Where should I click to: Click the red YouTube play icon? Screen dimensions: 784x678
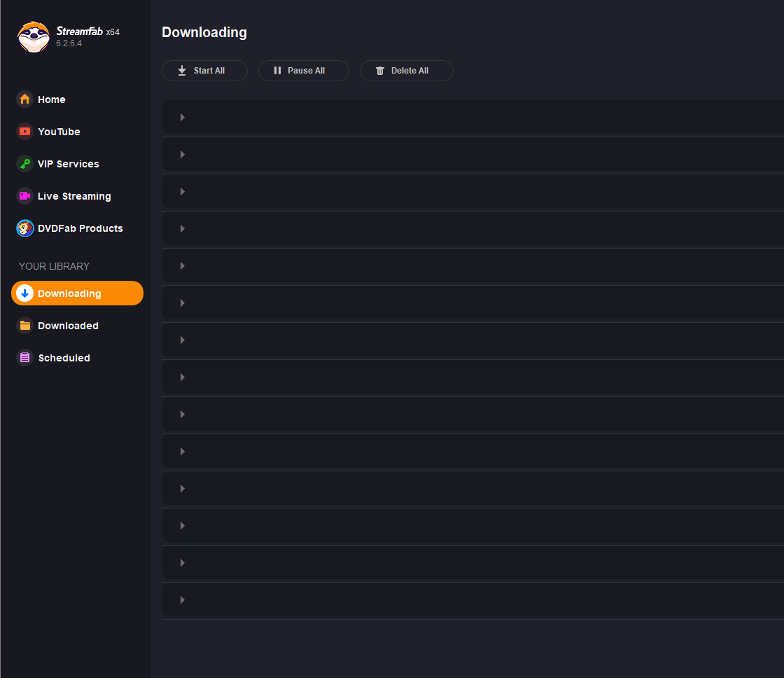[25, 132]
